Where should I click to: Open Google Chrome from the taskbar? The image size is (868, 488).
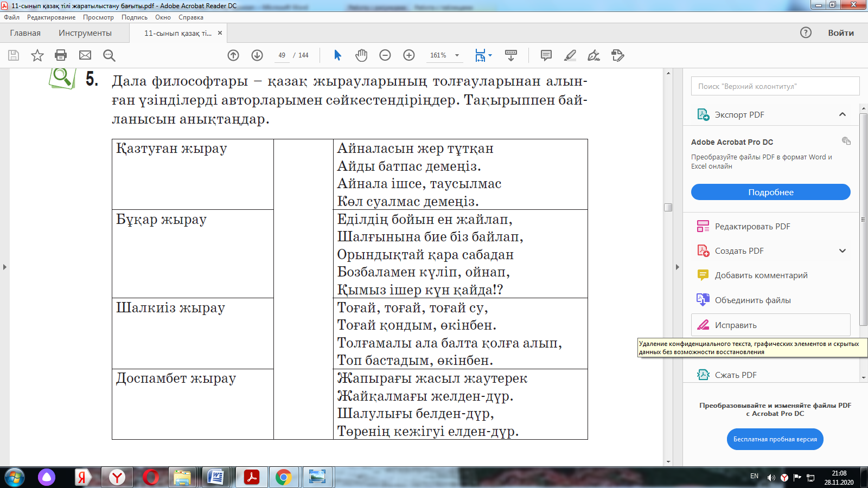[x=283, y=478]
